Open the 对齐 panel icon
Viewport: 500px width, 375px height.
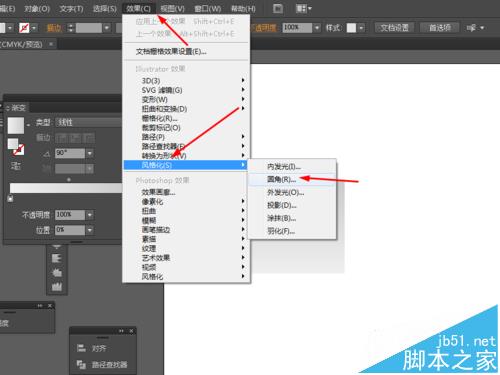pos(82,348)
